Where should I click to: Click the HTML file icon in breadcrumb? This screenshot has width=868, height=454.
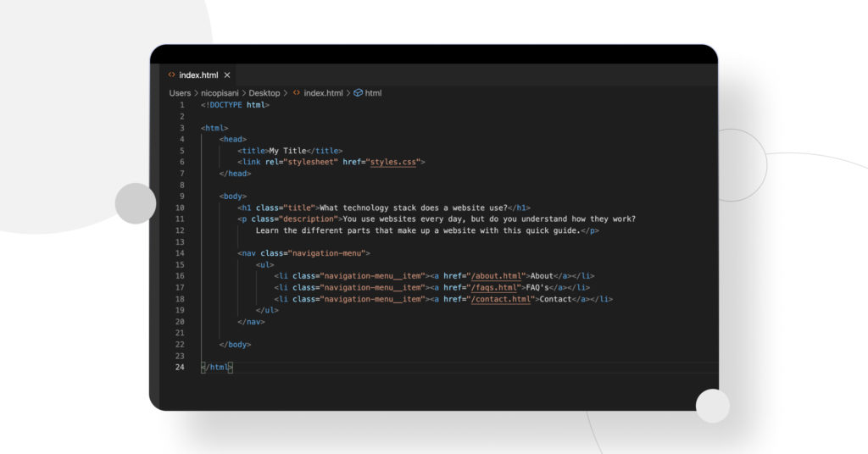pos(297,93)
